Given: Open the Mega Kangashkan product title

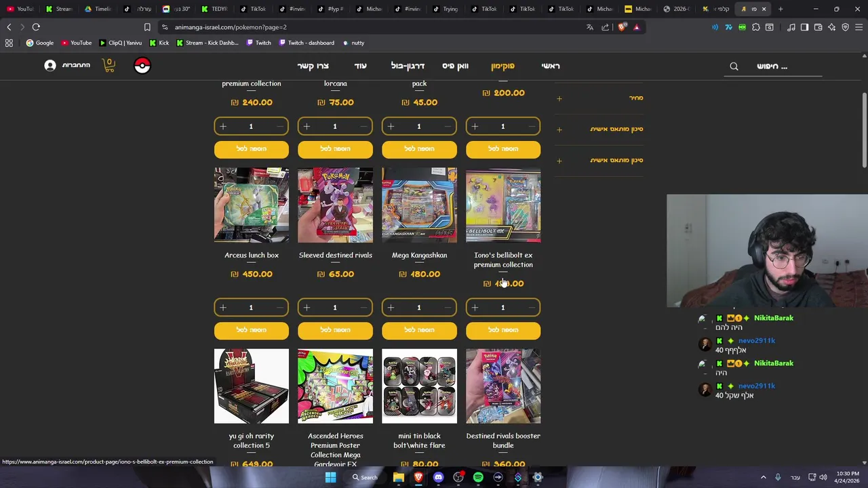Looking at the screenshot, I should click(419, 256).
